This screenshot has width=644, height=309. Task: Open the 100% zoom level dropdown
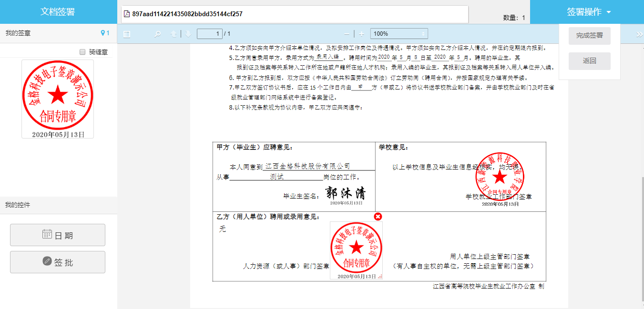pos(399,34)
